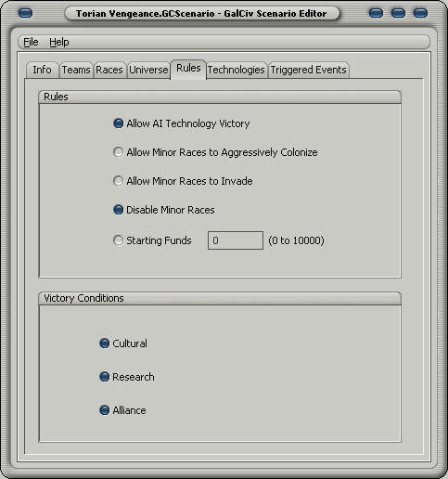This screenshot has height=479, width=448.
Task: Close the window with the rightmost title bar button
Action: point(420,13)
